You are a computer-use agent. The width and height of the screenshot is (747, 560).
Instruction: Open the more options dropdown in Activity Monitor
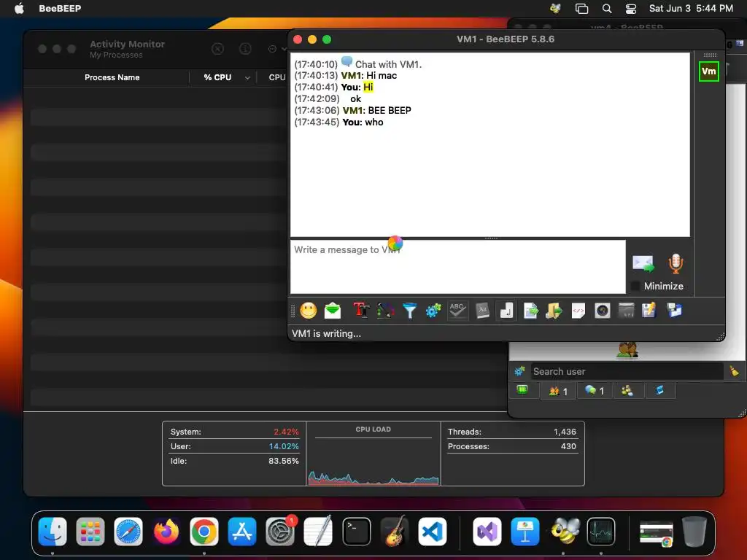click(276, 49)
